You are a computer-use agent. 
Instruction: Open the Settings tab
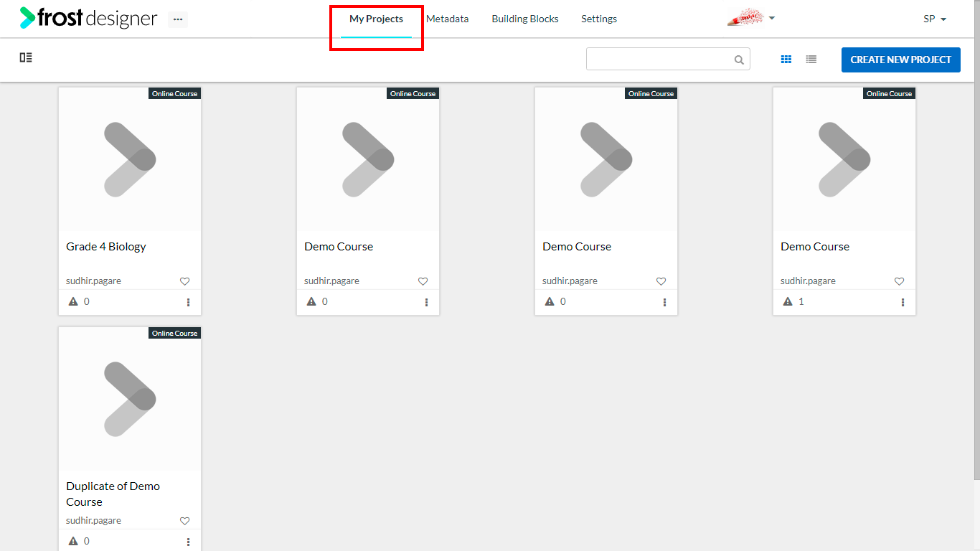[x=599, y=19]
